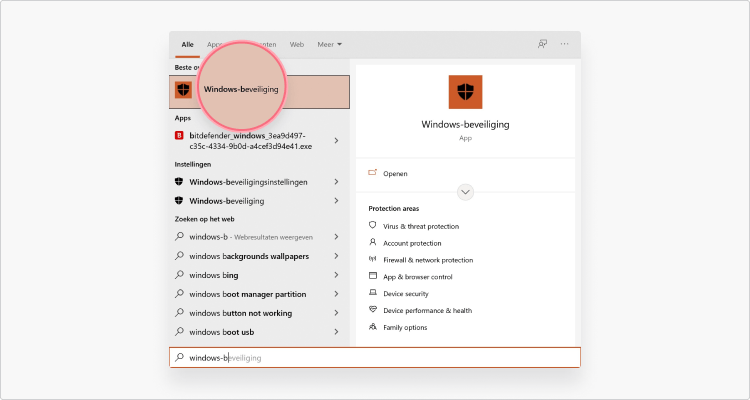Expand arrow next to the bitdefender exe result

[x=336, y=141]
